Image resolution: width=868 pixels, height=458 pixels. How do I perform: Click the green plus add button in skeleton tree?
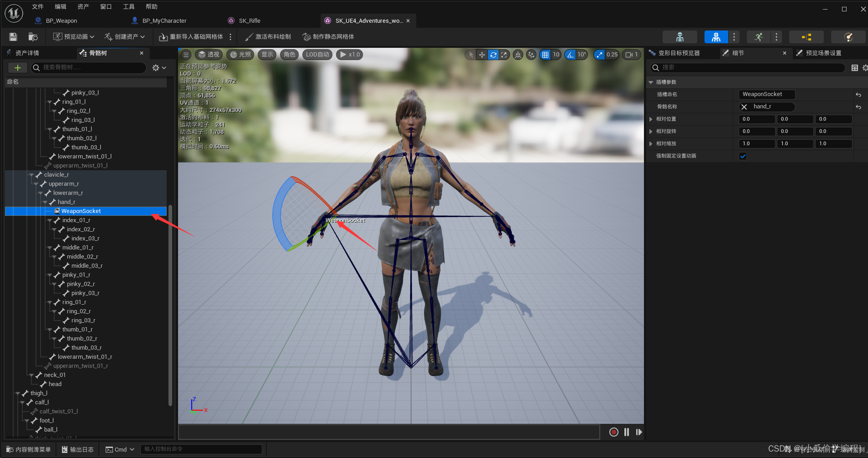(x=18, y=68)
